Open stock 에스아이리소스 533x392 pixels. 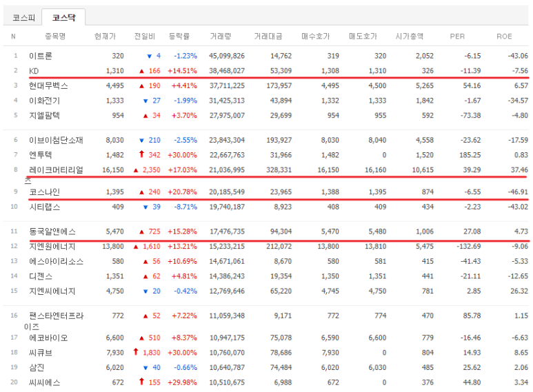56,261
